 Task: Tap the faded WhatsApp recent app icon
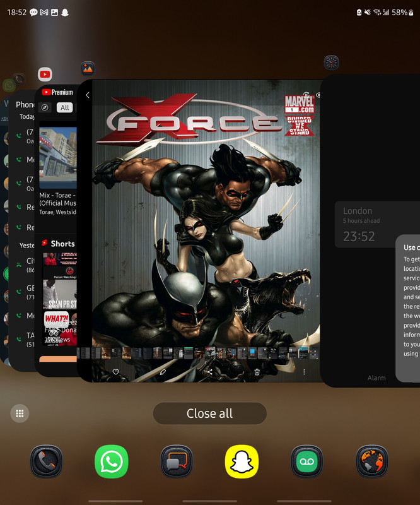coord(9,86)
